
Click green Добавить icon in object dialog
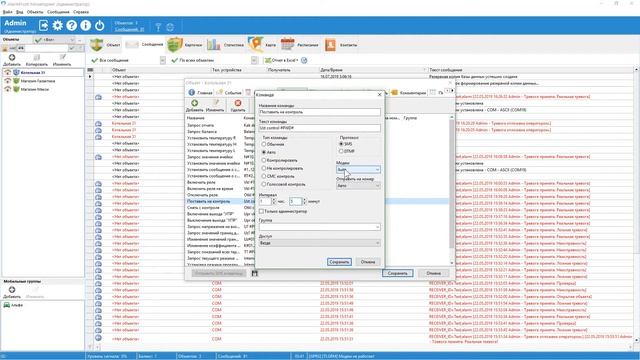pyautogui.click(x=195, y=103)
